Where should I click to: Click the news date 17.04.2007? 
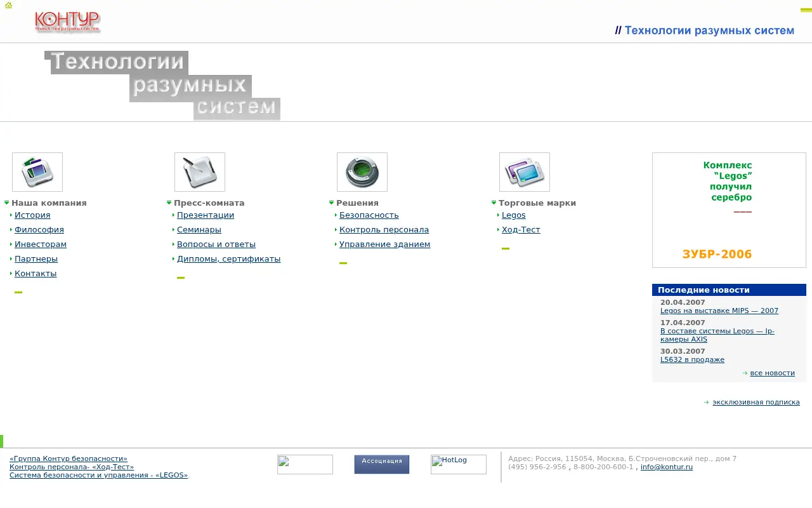coord(683,323)
